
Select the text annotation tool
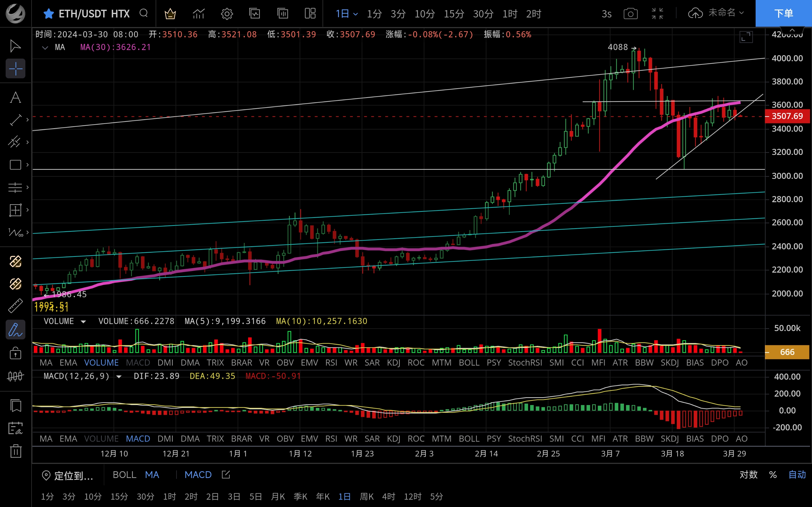coord(16,97)
